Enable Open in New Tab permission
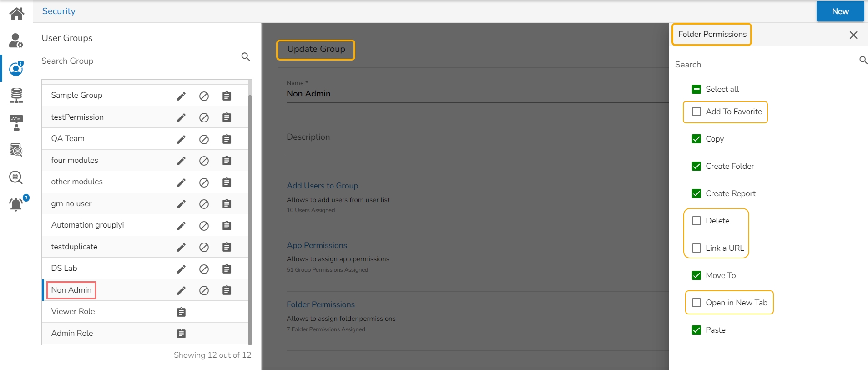 pyautogui.click(x=696, y=303)
